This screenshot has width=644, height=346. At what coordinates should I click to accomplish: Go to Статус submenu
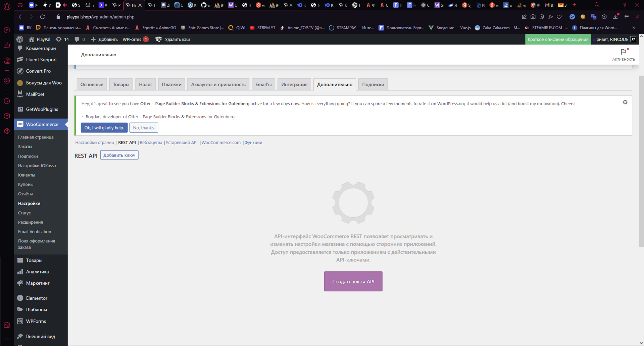coord(24,213)
